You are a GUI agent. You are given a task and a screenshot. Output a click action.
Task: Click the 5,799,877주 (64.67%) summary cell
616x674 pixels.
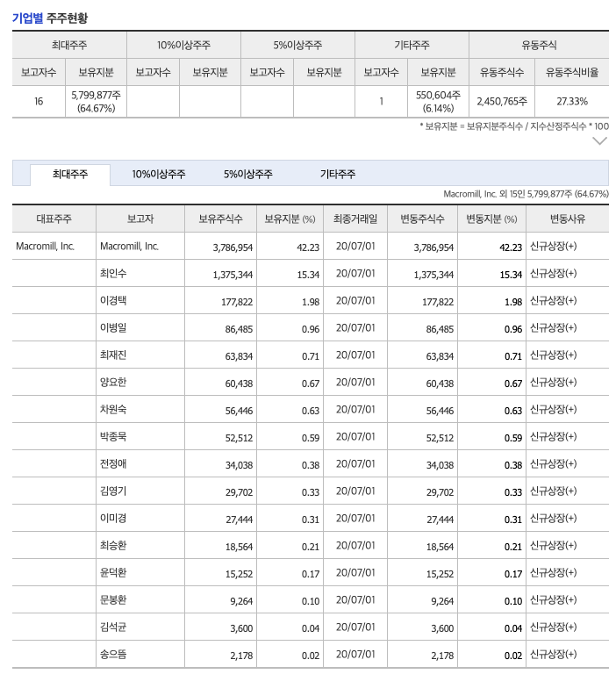(x=96, y=102)
